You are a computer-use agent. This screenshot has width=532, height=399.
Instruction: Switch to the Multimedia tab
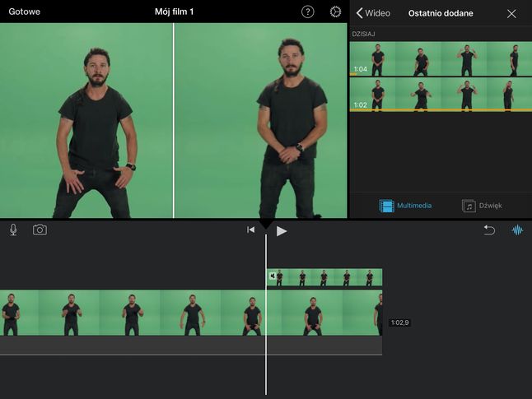click(405, 206)
